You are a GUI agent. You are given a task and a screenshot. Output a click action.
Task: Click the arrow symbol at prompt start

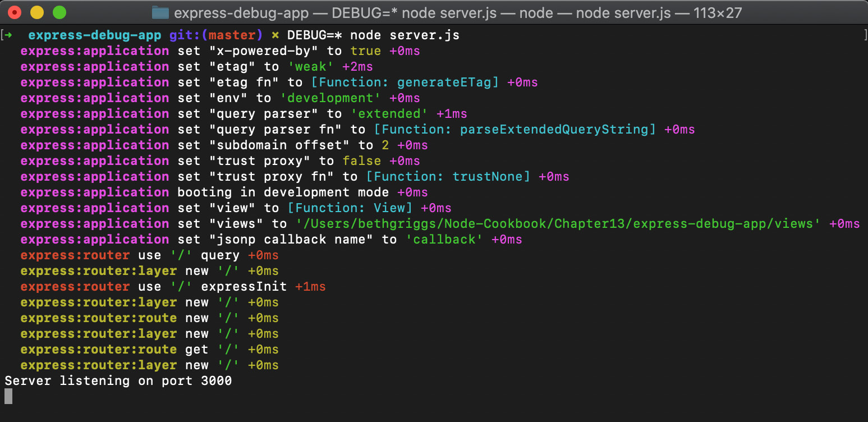[10, 35]
